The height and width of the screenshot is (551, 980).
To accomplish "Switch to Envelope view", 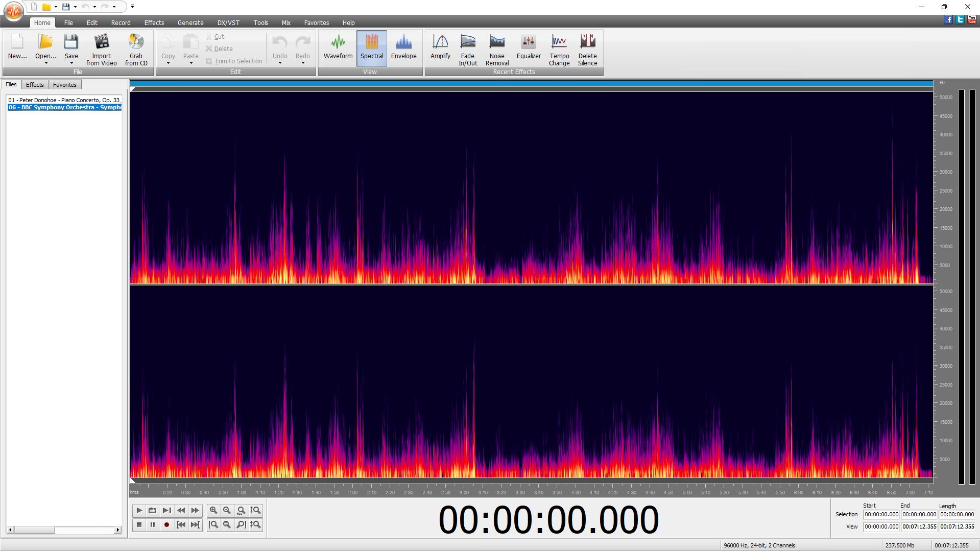I will 403,48.
